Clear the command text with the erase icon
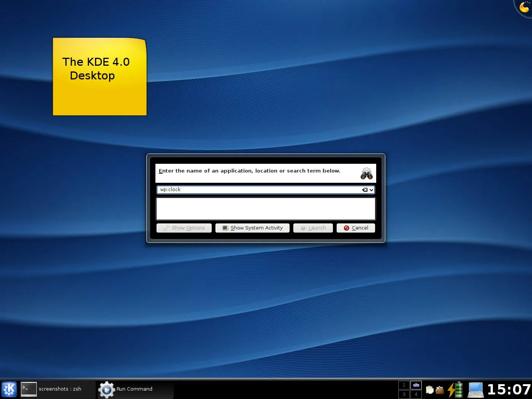The height and width of the screenshot is (399, 532). coord(365,190)
